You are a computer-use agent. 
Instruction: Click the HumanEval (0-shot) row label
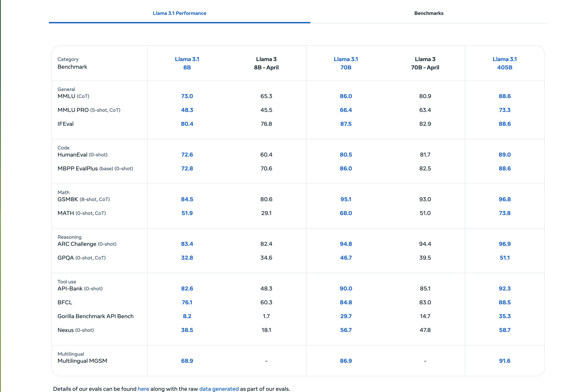tap(82, 155)
